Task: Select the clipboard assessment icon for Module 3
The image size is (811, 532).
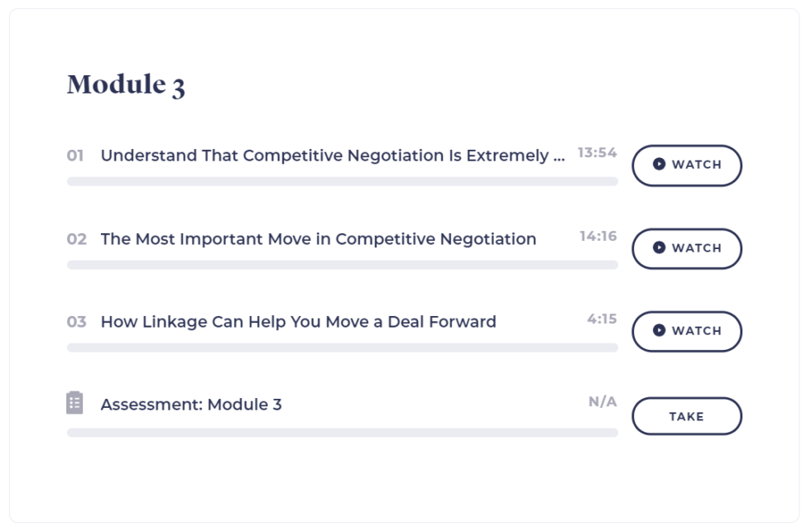Action: coord(74,405)
